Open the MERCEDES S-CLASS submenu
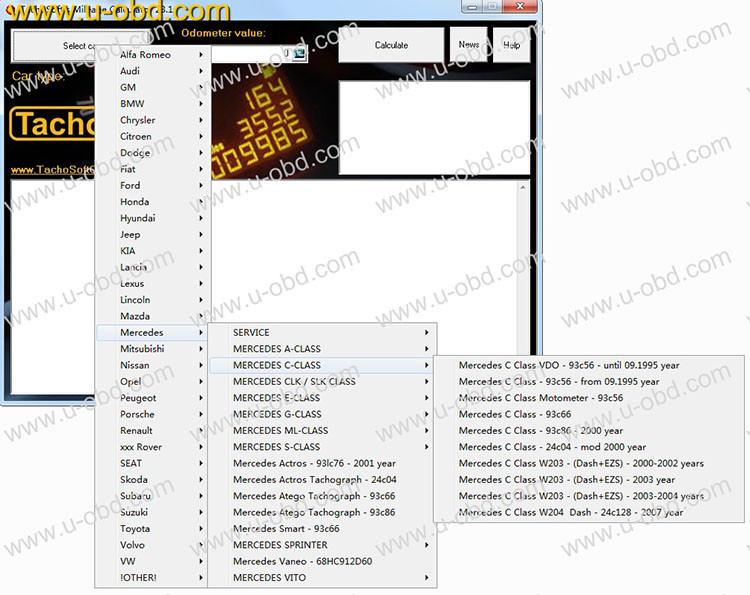750x595 pixels. (x=321, y=447)
